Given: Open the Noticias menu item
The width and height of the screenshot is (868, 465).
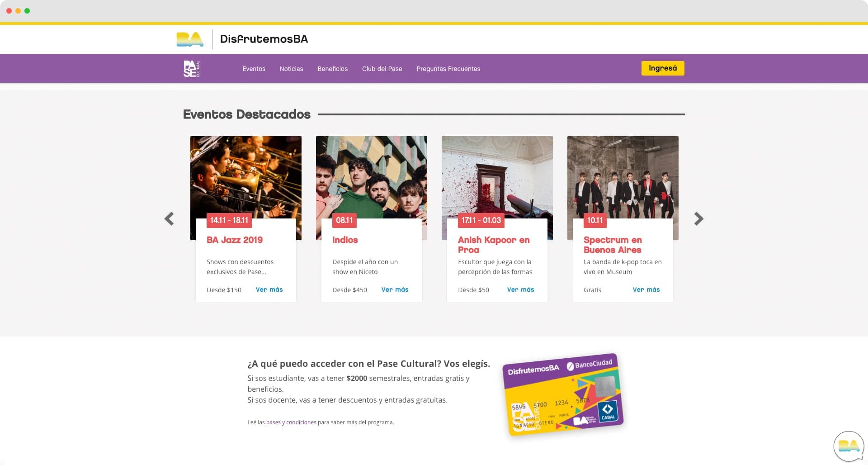Looking at the screenshot, I should pyautogui.click(x=291, y=69).
